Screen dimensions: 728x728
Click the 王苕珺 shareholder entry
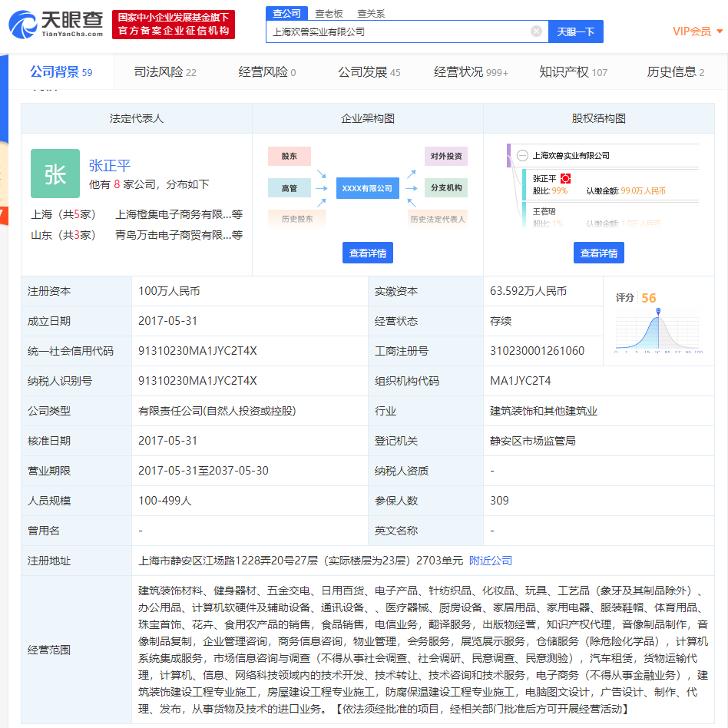pos(544,212)
